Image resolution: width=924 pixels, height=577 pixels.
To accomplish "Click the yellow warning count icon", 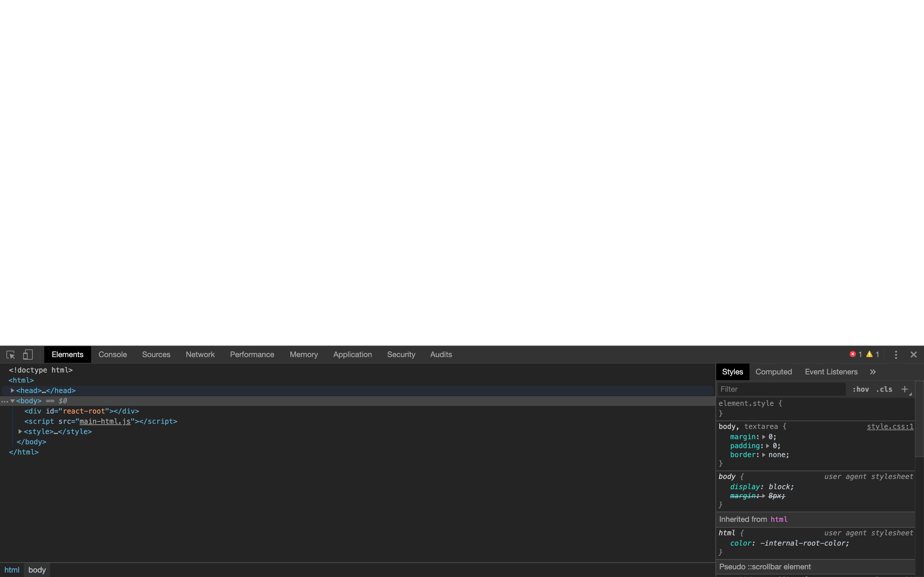I will [869, 354].
